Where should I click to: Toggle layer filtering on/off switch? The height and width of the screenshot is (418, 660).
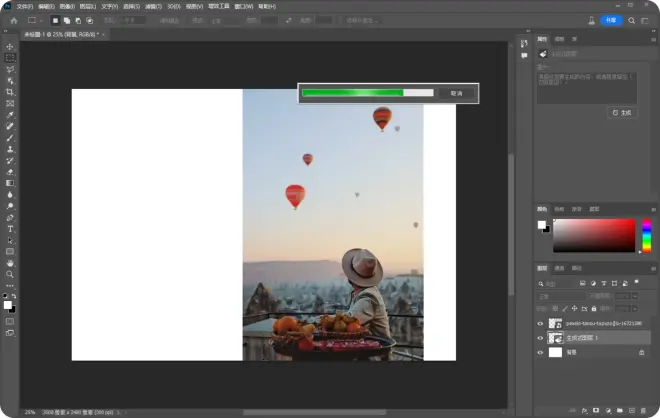click(x=636, y=282)
